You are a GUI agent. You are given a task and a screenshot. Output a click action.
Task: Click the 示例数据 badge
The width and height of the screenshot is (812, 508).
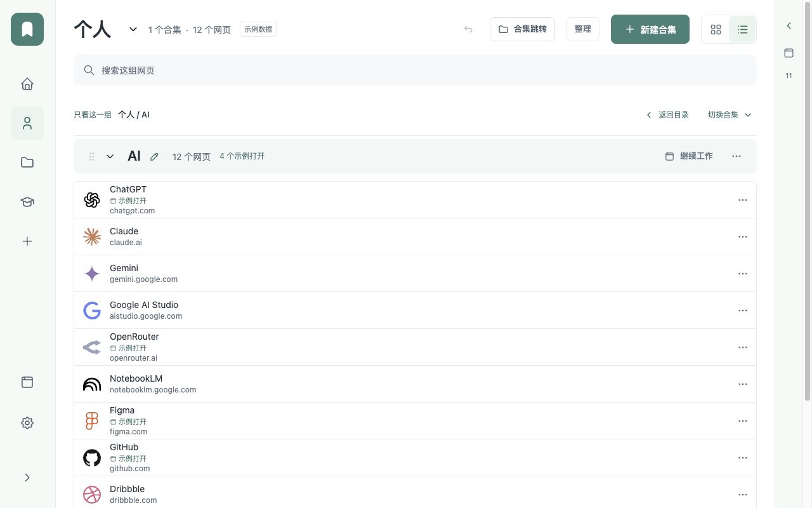point(258,29)
